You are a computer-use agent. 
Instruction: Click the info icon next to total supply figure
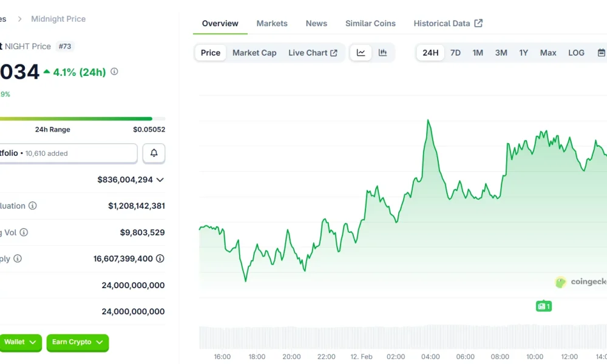click(159, 258)
